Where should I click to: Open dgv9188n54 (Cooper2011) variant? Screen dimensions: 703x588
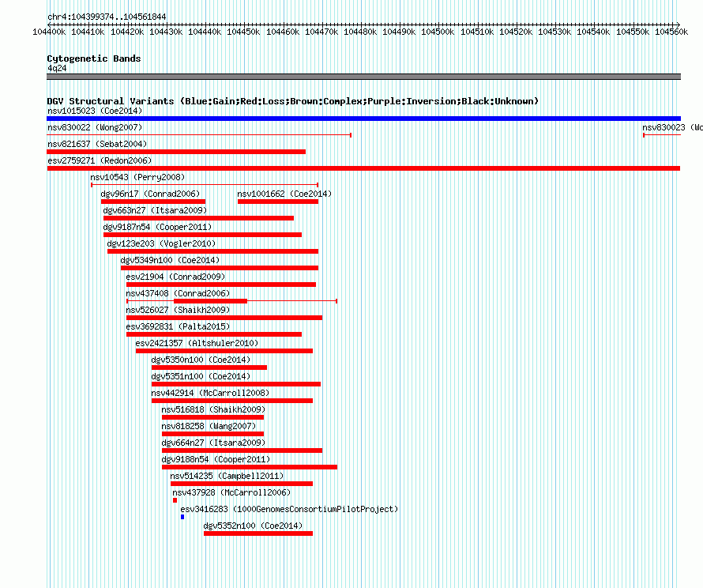(216, 459)
